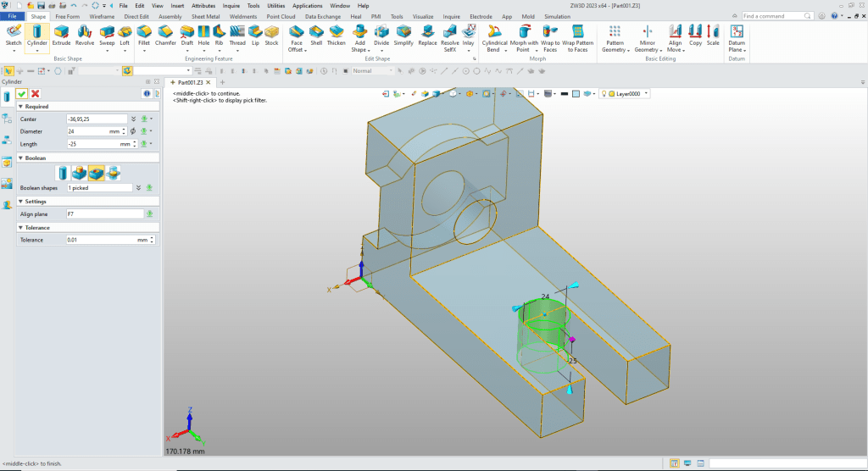Select the Base boolean option

tap(64, 174)
